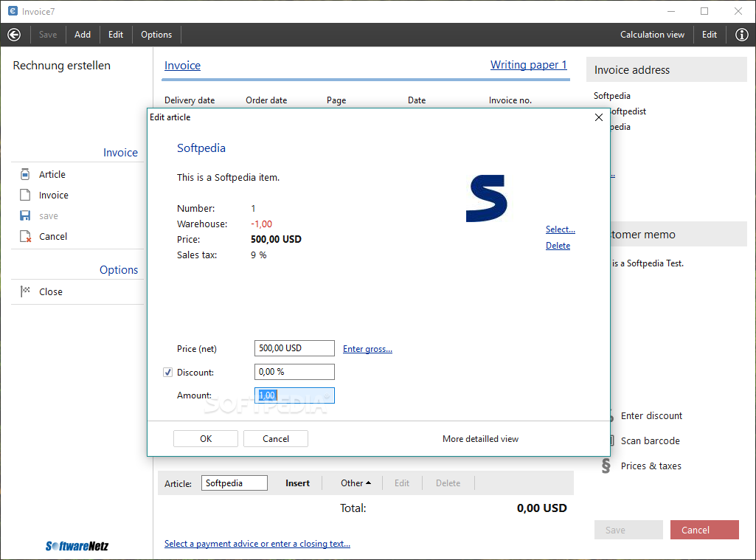Click 'This is a Softpedia item.' description
The image size is (756, 560).
(x=228, y=177)
